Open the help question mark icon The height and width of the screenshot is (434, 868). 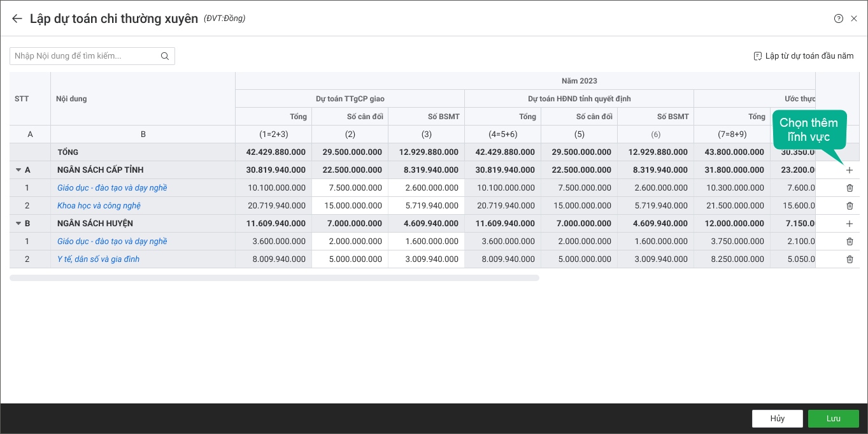tap(838, 18)
